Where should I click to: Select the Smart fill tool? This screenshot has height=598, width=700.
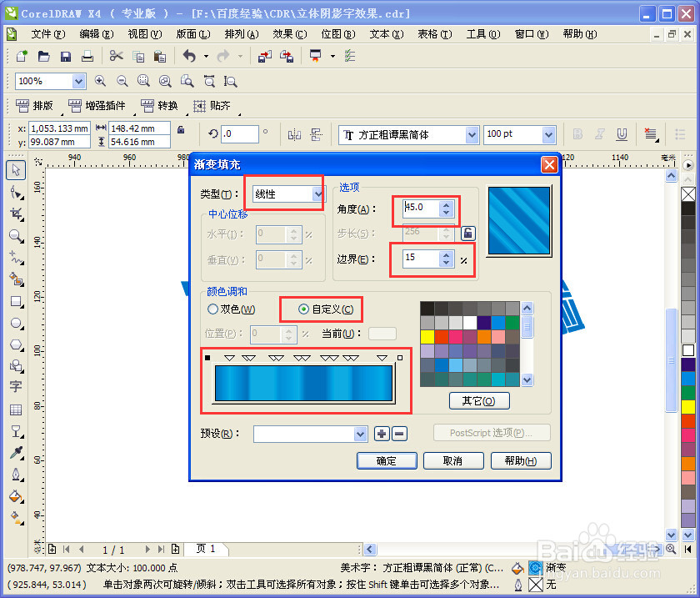[16, 279]
